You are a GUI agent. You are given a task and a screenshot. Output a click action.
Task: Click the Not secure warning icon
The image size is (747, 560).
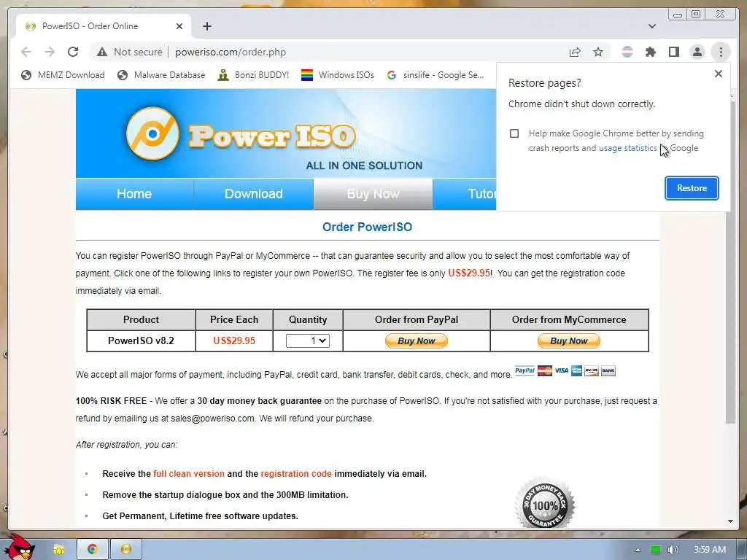coord(102,52)
